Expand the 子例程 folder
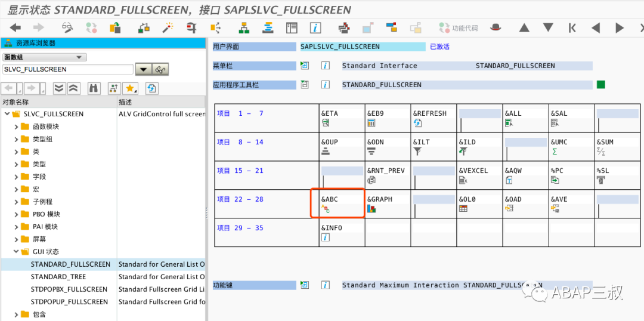The image size is (644, 321). (16, 202)
